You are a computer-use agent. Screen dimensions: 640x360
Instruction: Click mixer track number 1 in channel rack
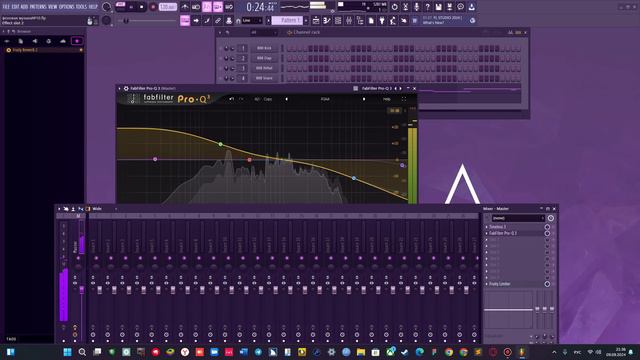coord(243,48)
